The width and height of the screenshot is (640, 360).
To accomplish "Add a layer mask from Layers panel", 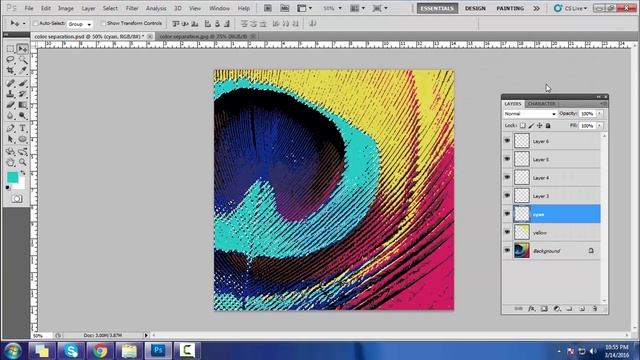I will (544, 309).
